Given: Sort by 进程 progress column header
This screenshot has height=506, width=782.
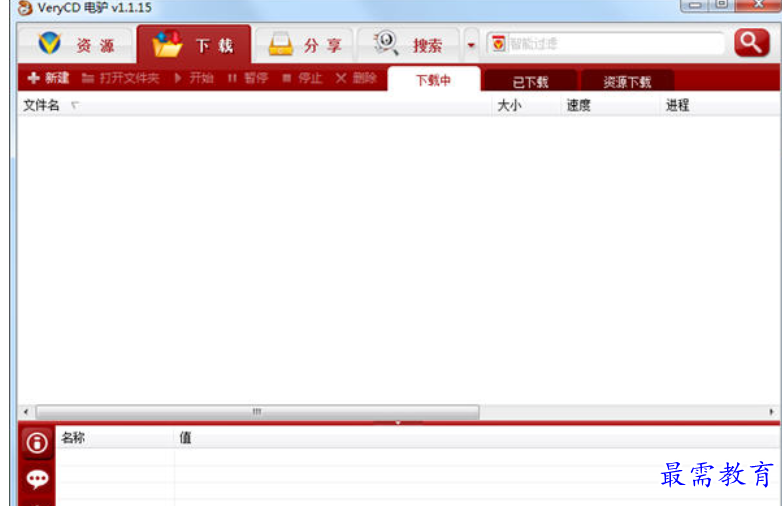Looking at the screenshot, I should coord(720,105).
